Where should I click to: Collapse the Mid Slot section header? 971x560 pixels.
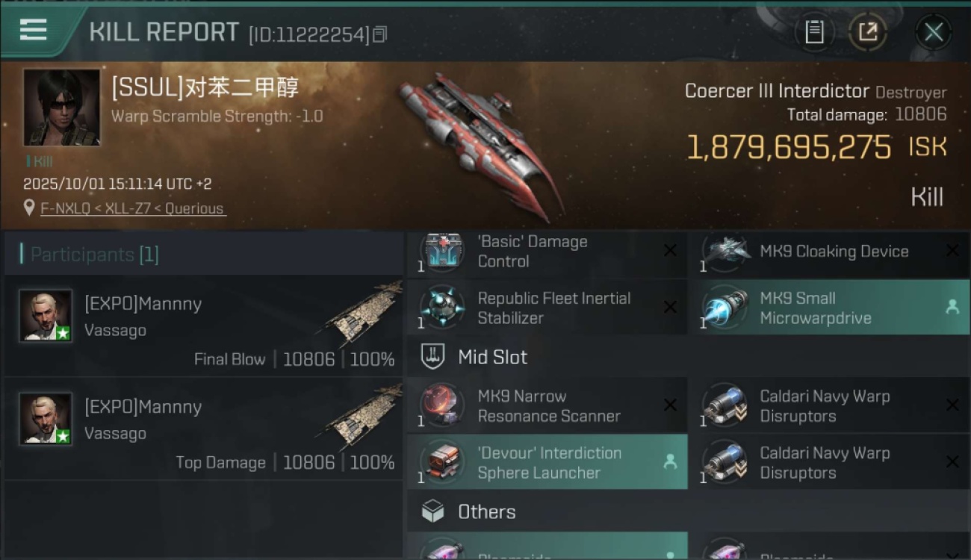point(687,357)
